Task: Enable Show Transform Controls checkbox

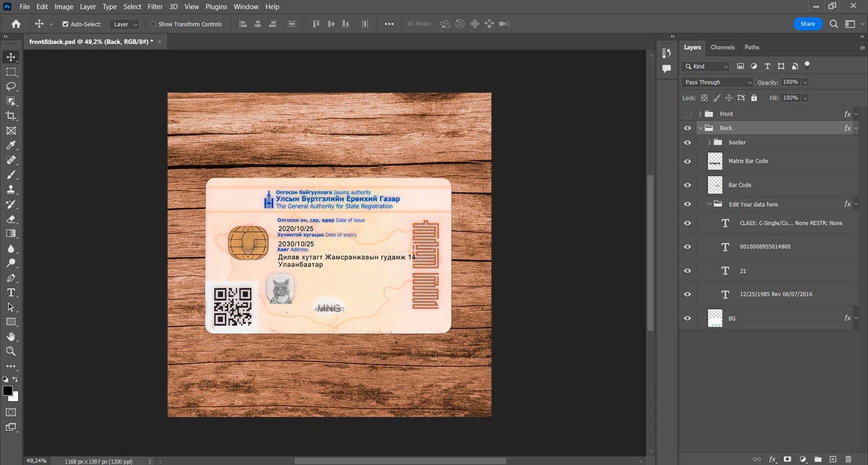Action: (153, 24)
